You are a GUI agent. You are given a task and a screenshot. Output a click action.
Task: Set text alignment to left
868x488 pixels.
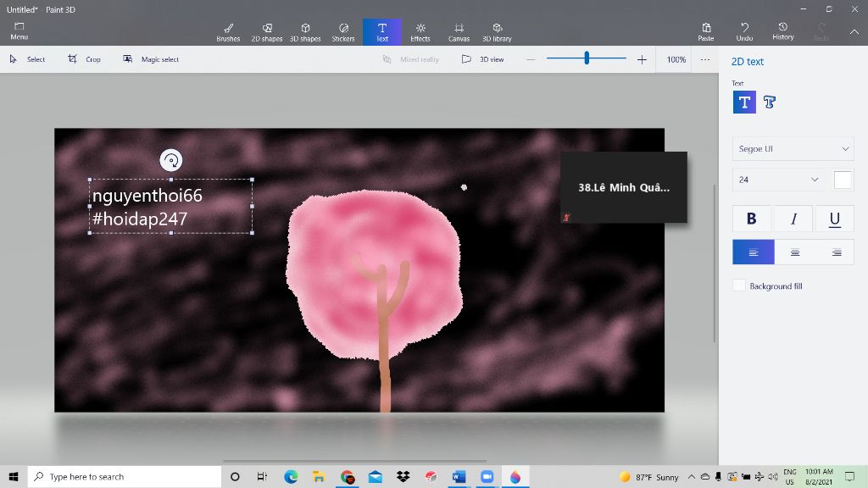[754, 252]
